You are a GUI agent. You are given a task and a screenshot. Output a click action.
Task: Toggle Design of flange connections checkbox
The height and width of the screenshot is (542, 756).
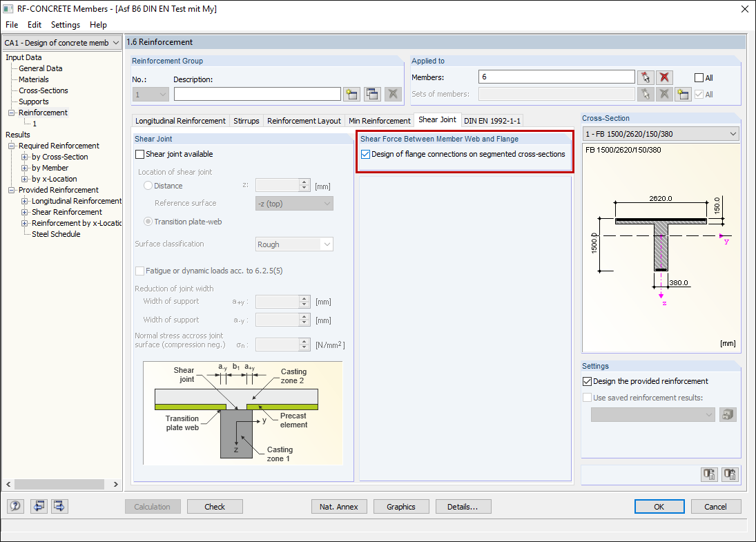coord(365,154)
